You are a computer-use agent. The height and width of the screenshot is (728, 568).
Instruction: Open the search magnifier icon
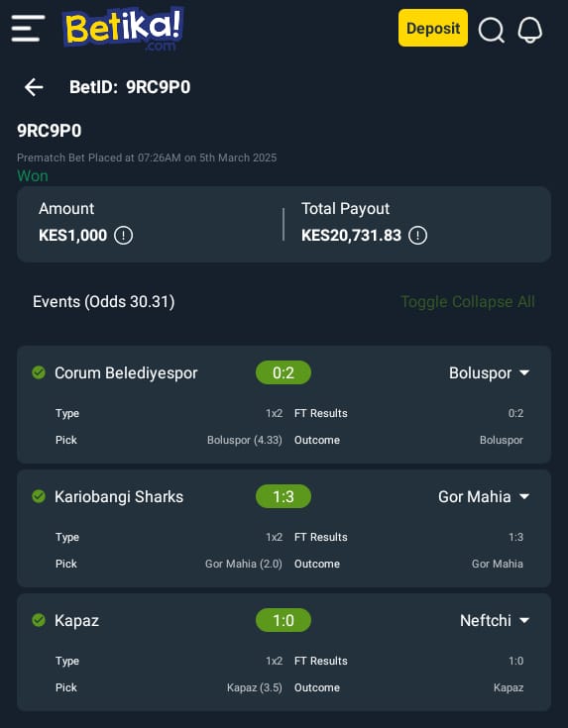492,30
